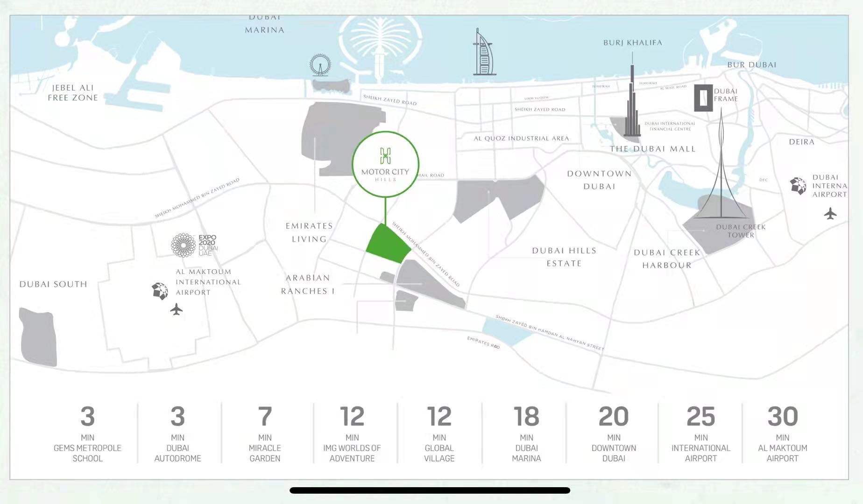863x504 pixels.
Task: Click the Motor City Hills circle logo
Action: pyautogui.click(x=385, y=164)
